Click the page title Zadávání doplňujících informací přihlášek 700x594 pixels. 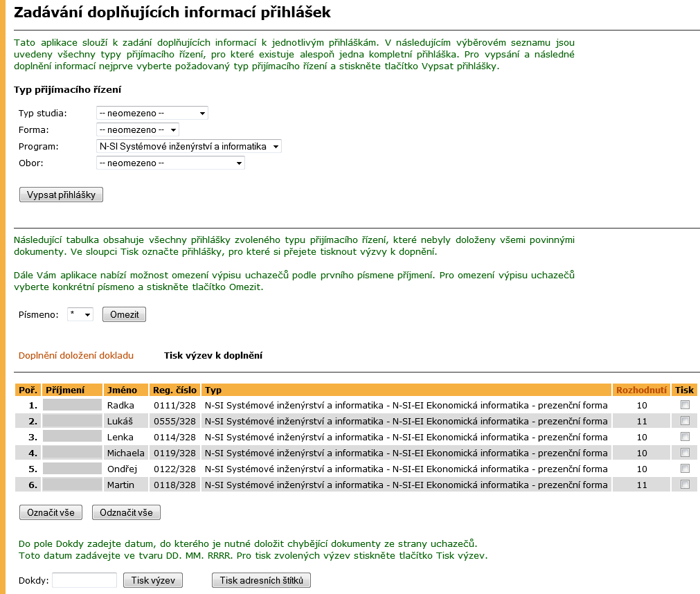[x=172, y=12]
